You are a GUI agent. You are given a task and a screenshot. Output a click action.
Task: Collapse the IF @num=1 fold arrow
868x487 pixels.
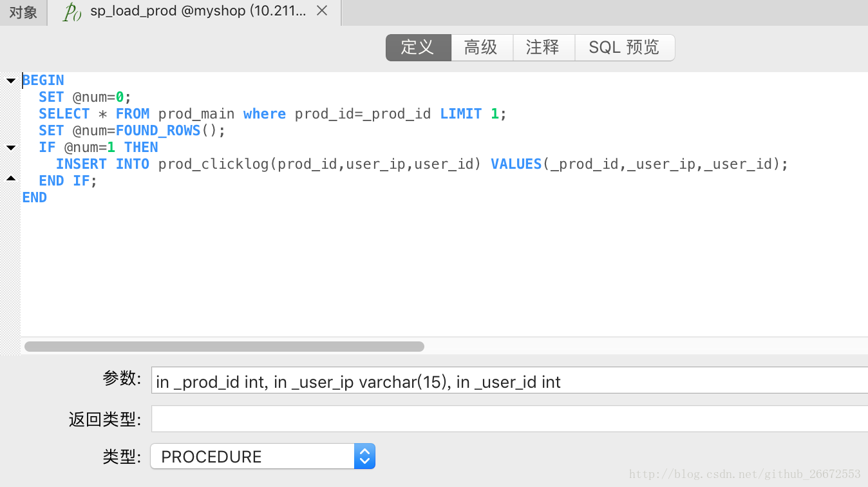tap(10, 148)
